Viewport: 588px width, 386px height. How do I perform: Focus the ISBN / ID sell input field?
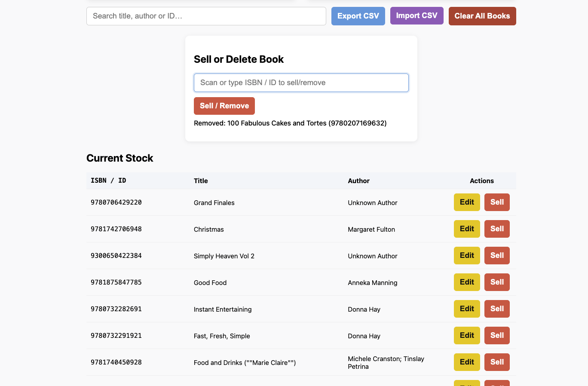[301, 83]
